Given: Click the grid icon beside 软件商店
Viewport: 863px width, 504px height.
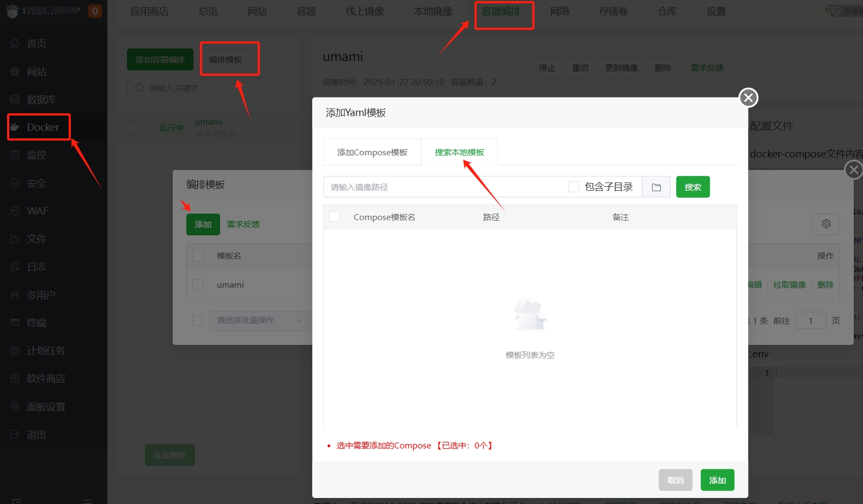Looking at the screenshot, I should pos(15,378).
